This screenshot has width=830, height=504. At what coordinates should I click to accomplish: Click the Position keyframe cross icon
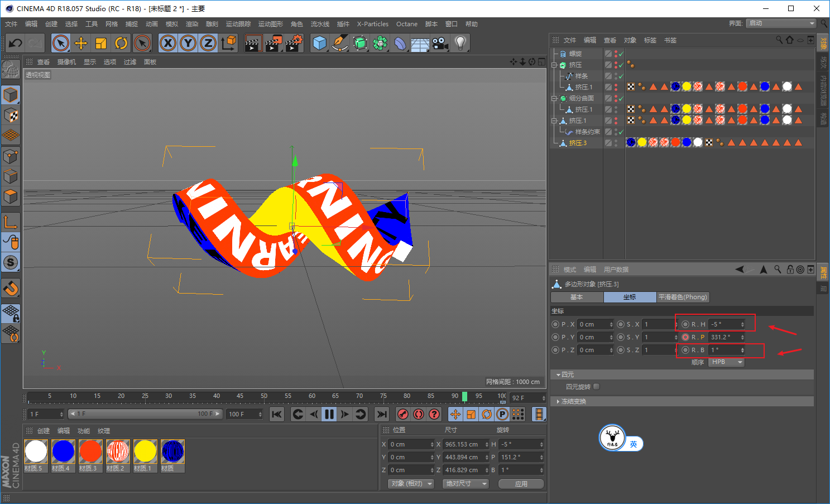[x=455, y=414]
